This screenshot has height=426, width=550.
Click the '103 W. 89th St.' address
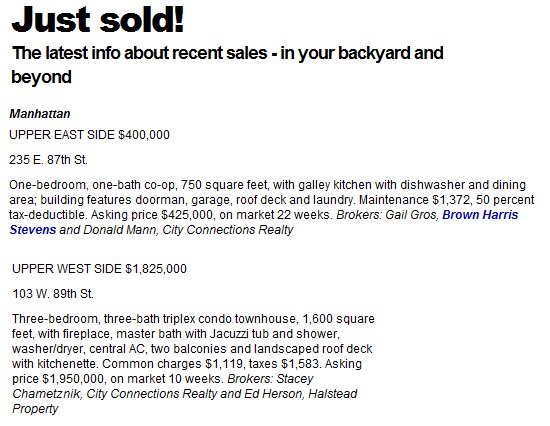[53, 294]
